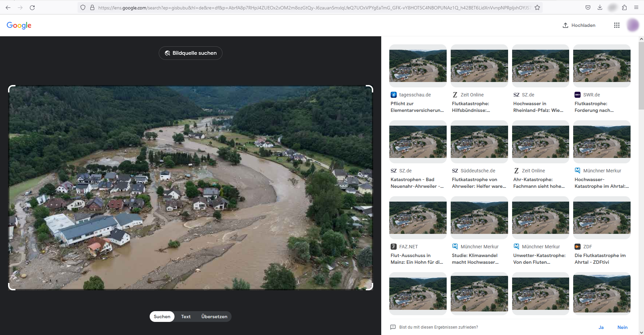Open the browser extensions icon

[x=624, y=7]
